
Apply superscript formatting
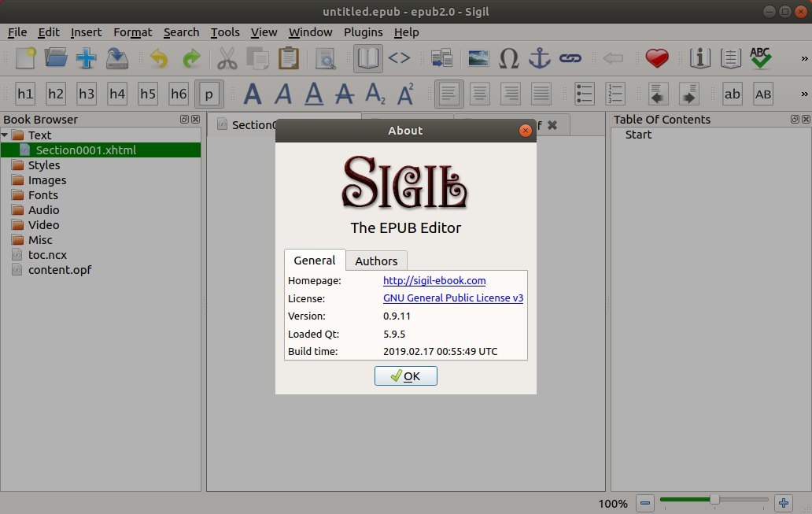pos(405,94)
